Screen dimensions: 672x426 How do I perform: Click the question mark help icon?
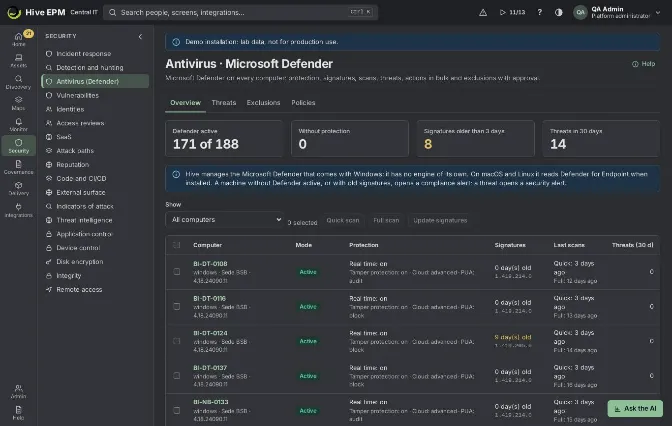(540, 12)
